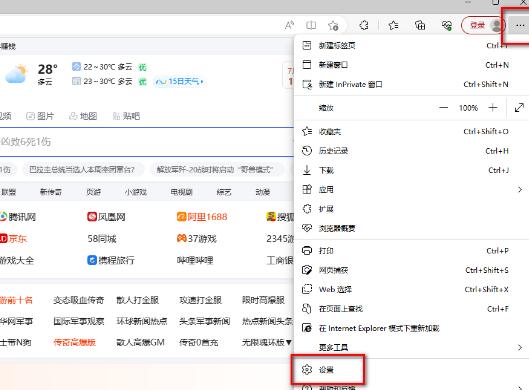Screen dimensions: 529x390
Task: Increase zoom with the plus button
Action: coord(493,108)
